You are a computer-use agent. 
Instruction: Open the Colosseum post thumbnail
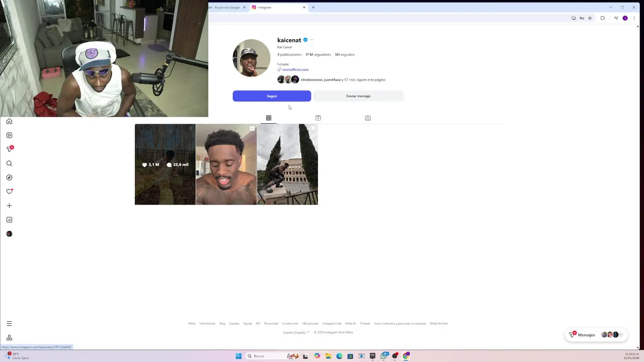tap(287, 164)
